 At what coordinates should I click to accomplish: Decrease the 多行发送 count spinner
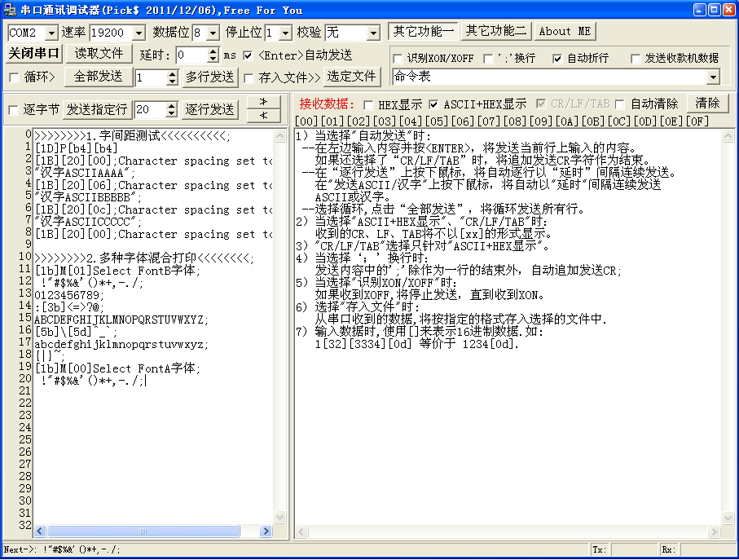(x=173, y=82)
